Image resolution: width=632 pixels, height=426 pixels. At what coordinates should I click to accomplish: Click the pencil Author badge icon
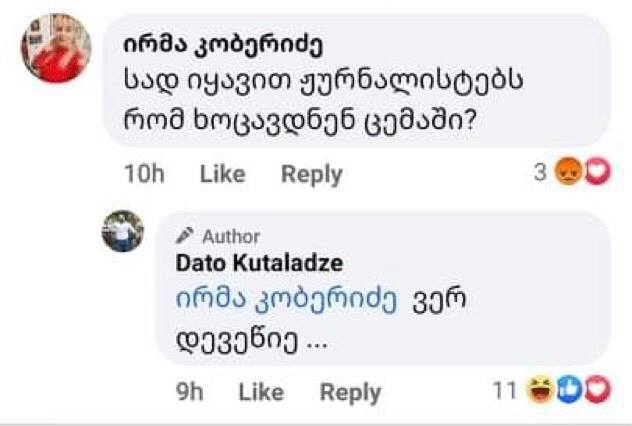coord(185,236)
